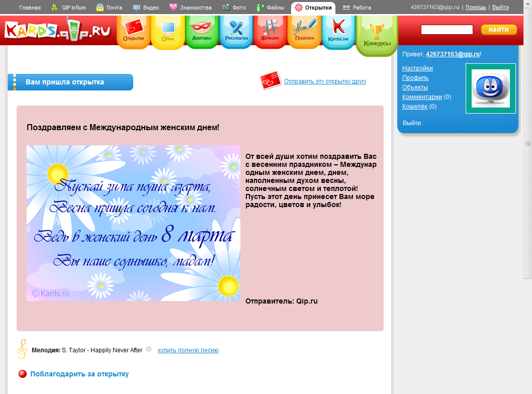Click the red postcard icon beside send link
Viewport: 532px width, 394px height.
click(x=271, y=80)
